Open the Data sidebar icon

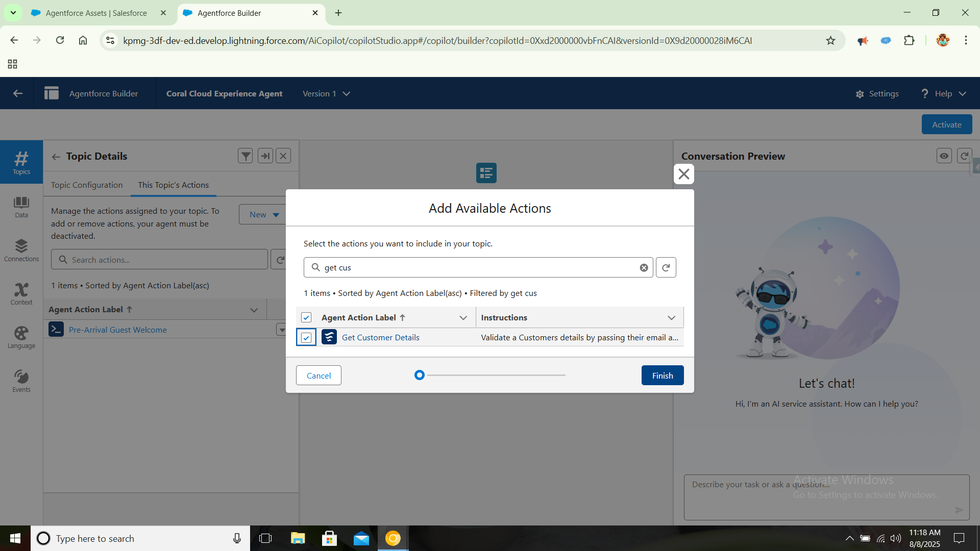tap(21, 207)
